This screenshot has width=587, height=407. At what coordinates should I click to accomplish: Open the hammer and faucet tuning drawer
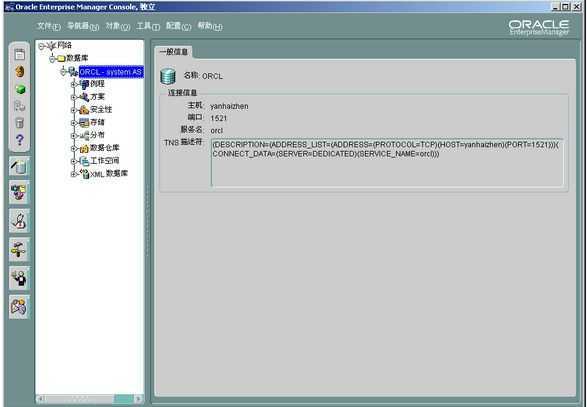(19, 249)
